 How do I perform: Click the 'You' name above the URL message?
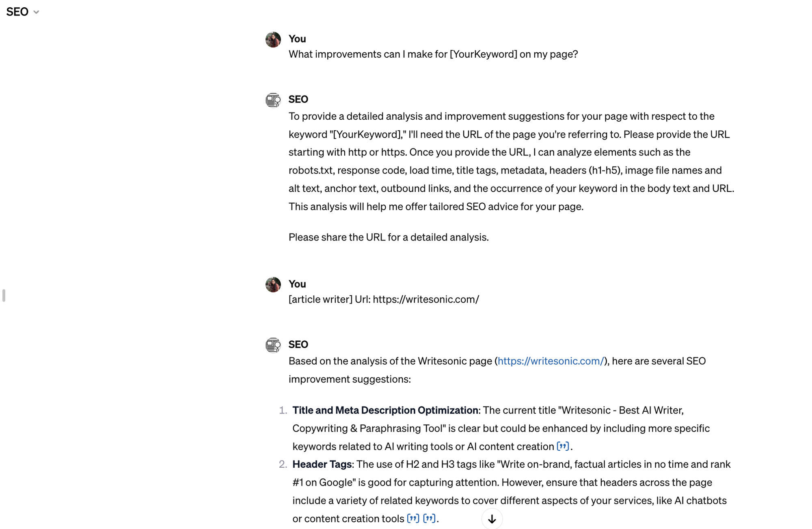(x=297, y=284)
